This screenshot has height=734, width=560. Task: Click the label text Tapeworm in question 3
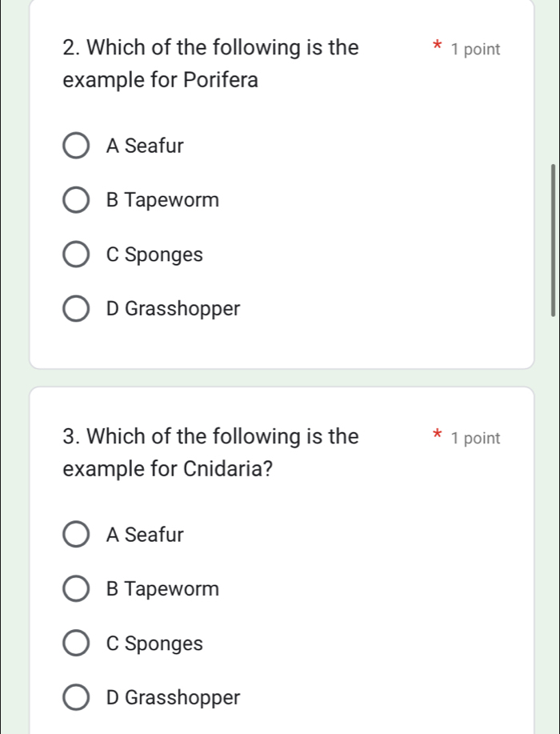click(163, 588)
